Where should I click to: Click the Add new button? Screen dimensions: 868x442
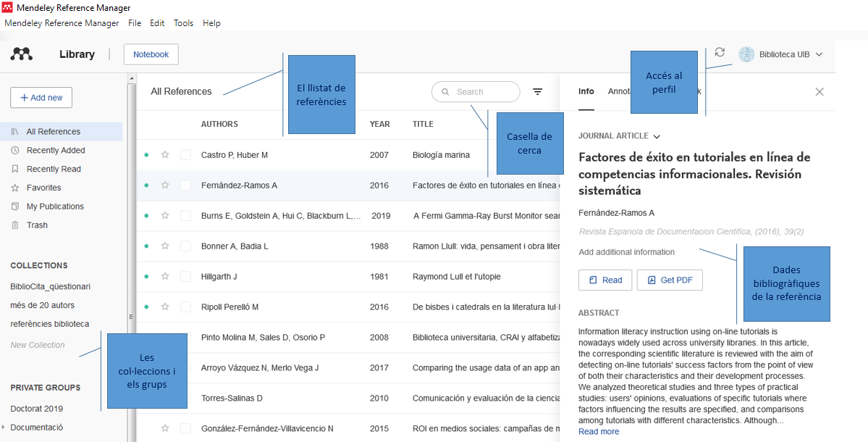[x=41, y=97]
